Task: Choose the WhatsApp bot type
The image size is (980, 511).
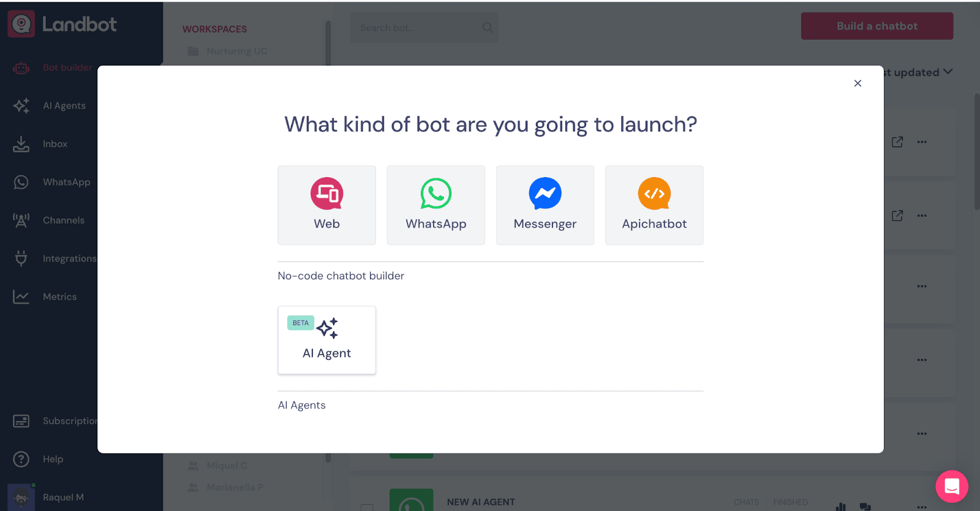Action: pyautogui.click(x=435, y=205)
